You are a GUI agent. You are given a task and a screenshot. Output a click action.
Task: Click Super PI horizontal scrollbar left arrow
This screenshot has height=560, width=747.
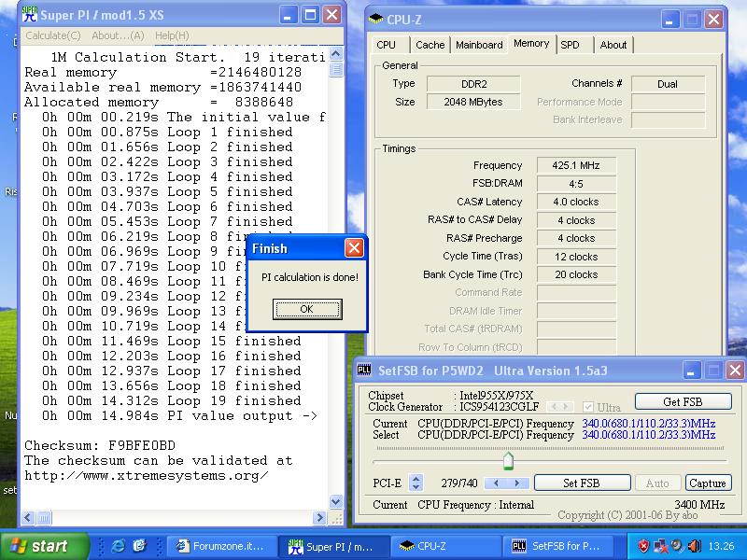28,518
